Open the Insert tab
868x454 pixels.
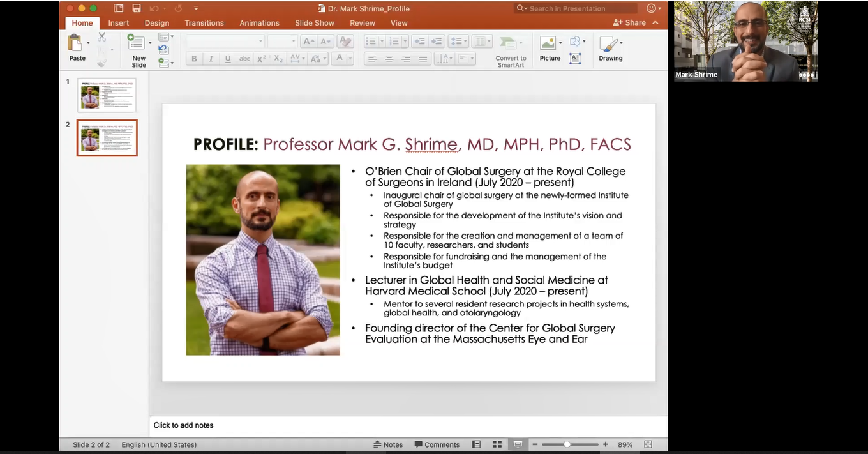tap(119, 23)
